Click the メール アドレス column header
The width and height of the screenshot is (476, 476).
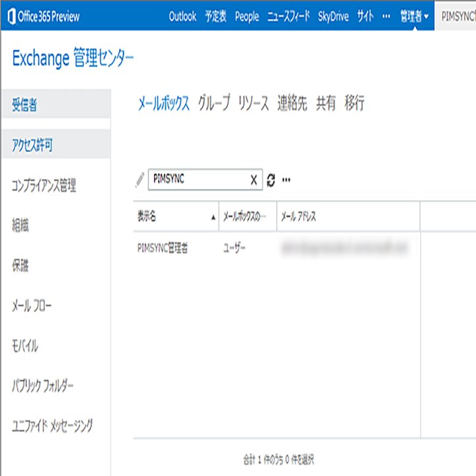coord(348,216)
